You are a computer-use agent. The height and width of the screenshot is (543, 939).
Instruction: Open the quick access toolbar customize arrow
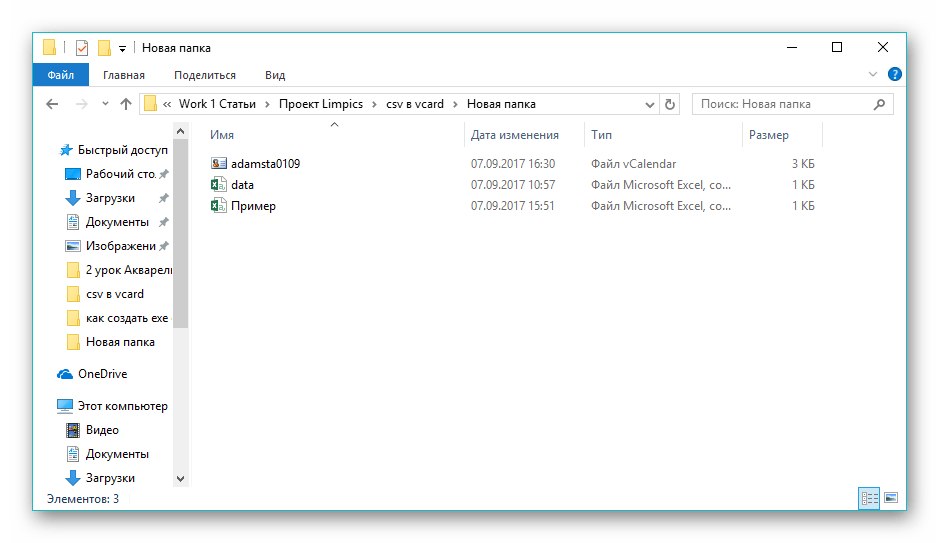pyautogui.click(x=122, y=48)
